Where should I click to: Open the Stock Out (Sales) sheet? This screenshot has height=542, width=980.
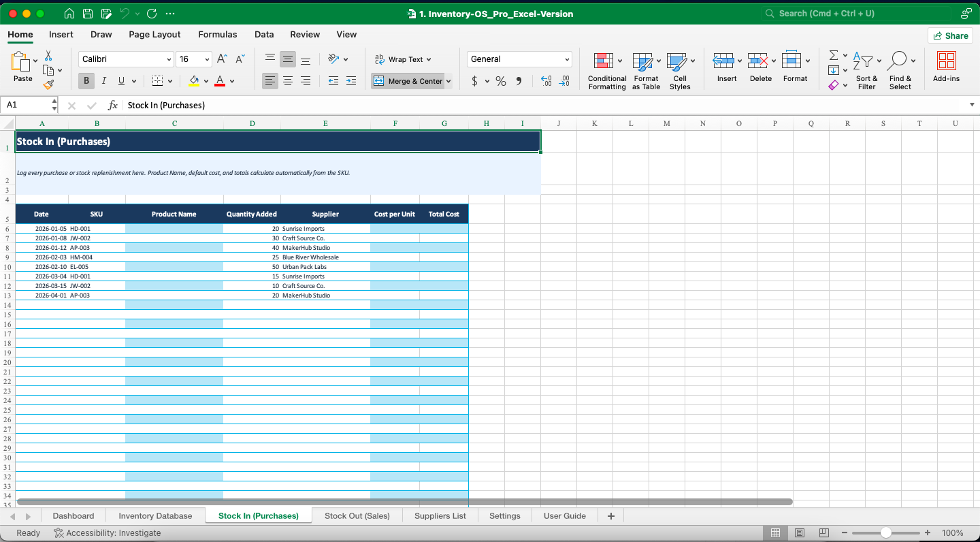(357, 515)
